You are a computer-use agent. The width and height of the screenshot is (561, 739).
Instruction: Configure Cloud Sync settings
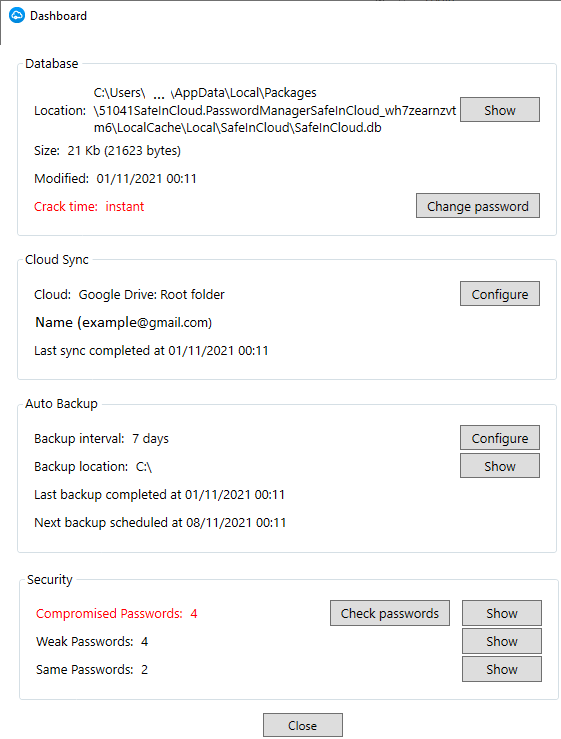coord(500,294)
